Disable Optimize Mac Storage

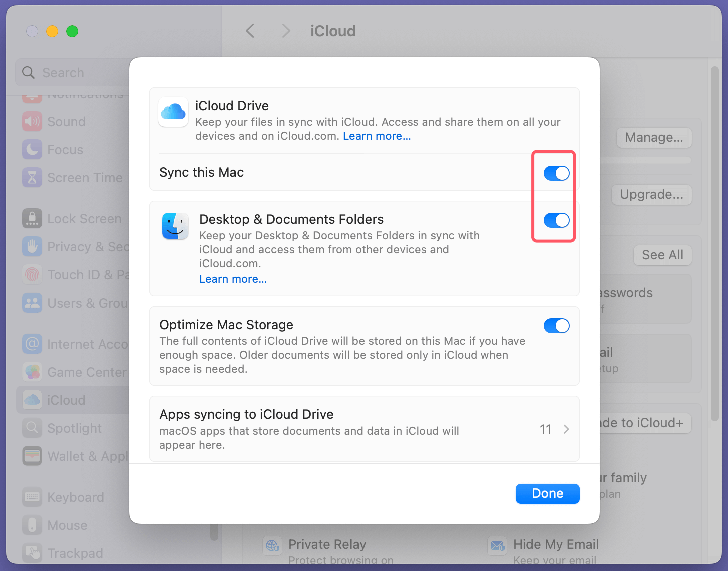(x=556, y=325)
